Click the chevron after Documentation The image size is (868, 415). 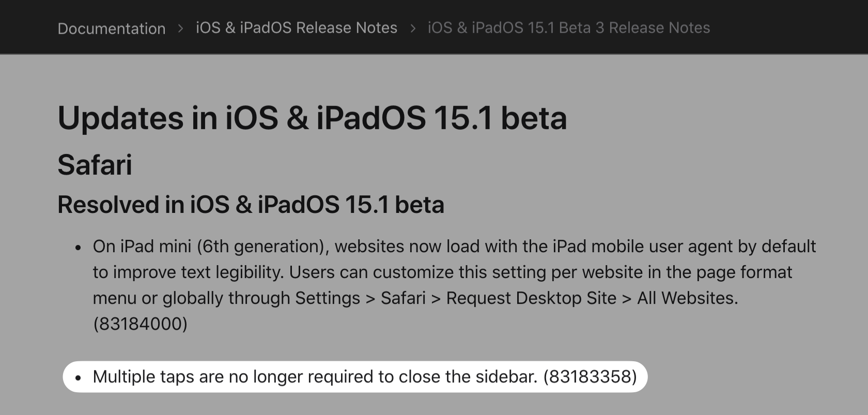tap(180, 28)
